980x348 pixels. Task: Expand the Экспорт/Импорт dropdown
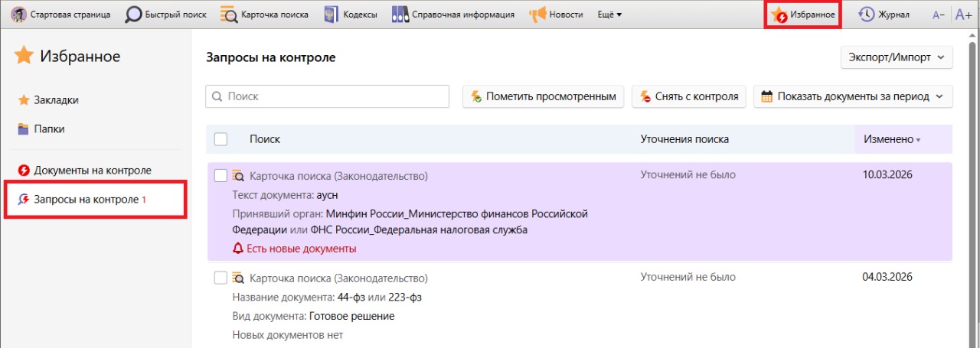coord(896,57)
